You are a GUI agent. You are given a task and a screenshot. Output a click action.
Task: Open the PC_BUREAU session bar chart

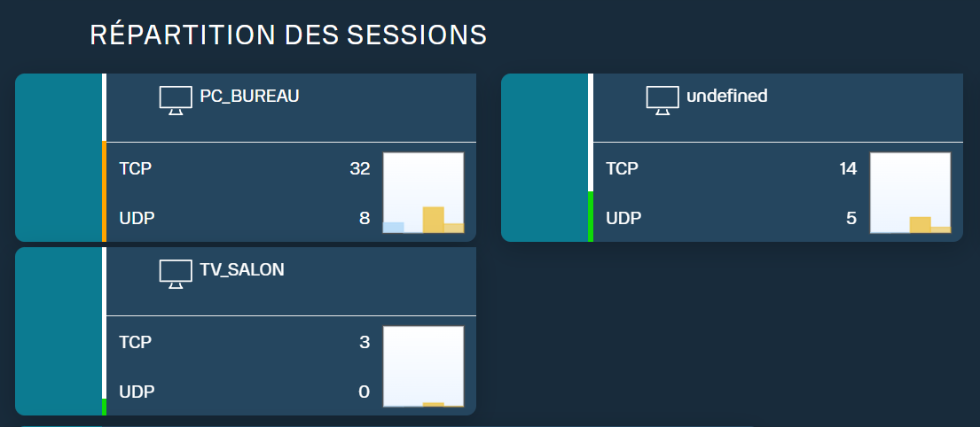pyautogui.click(x=423, y=192)
